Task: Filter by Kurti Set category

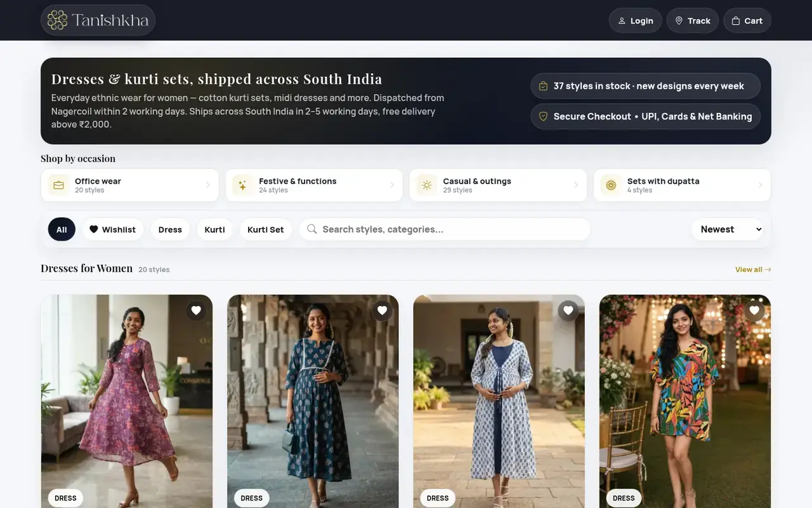Action: pos(266,229)
